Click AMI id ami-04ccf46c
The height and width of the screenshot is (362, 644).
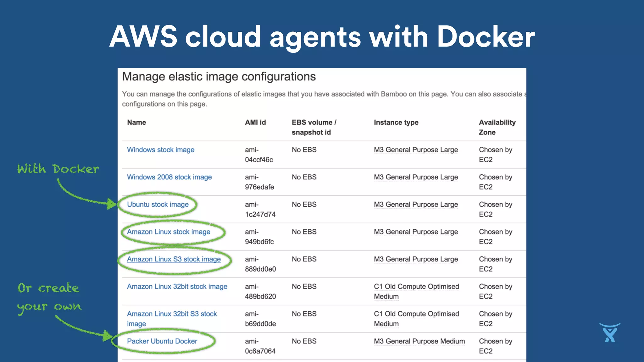click(x=259, y=155)
